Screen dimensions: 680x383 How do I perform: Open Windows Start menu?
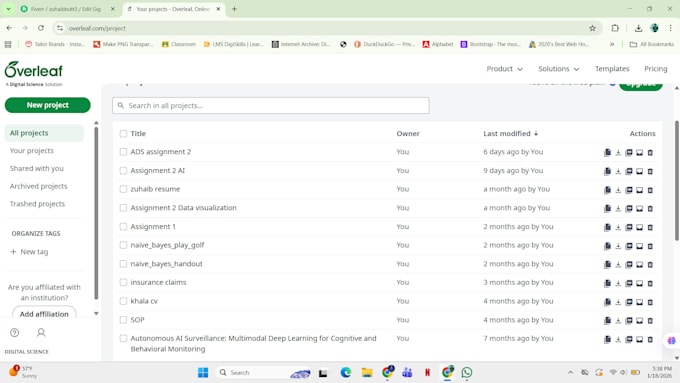203,372
